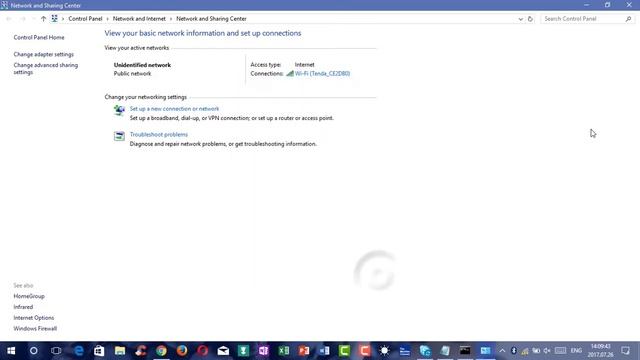Launch Firefox from the taskbar
Image resolution: width=640 pixels, height=360 pixels.
click(x=182, y=351)
